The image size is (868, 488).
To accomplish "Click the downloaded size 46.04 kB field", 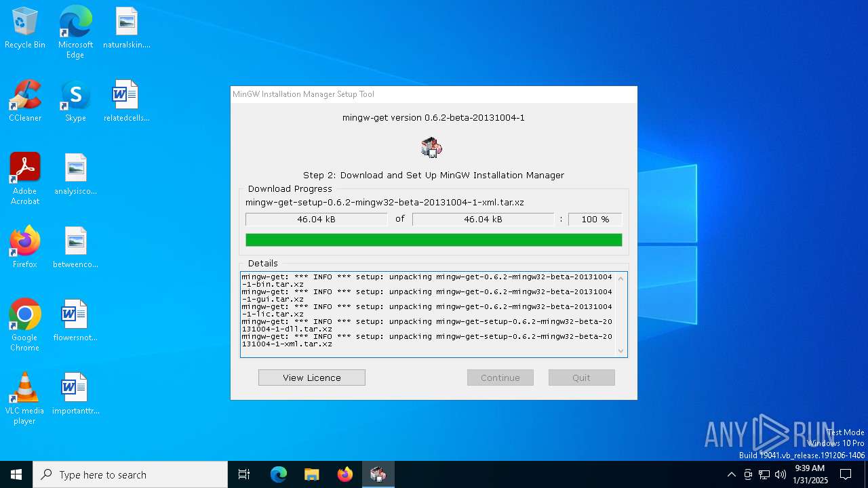I will click(x=316, y=220).
